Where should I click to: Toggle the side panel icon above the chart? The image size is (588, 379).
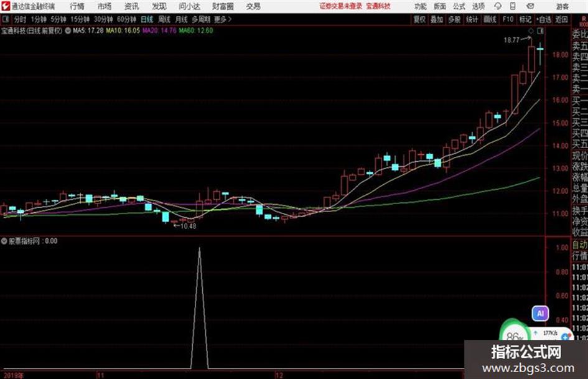(x=540, y=30)
